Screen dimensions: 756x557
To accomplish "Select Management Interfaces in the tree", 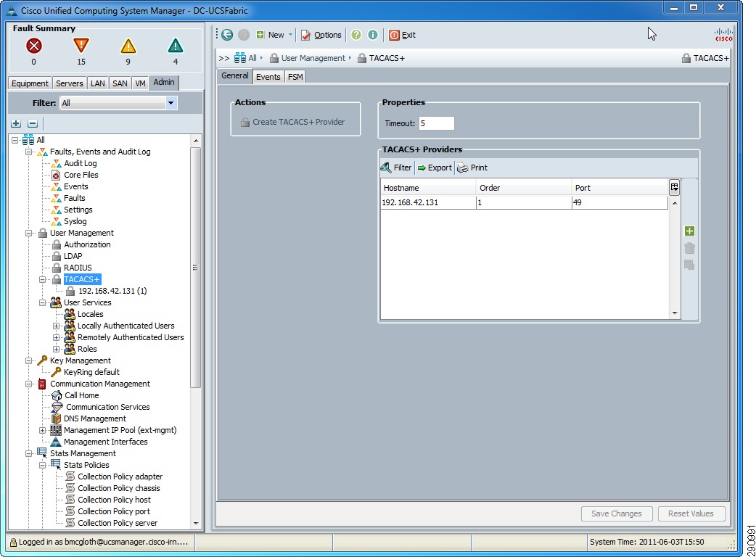I will point(106,442).
